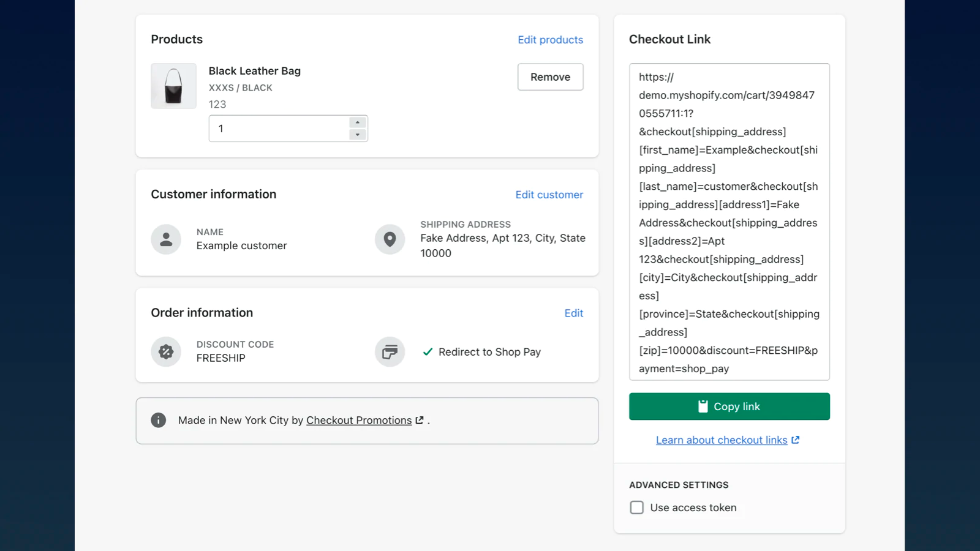Remove the Black Leather Bag product

click(550, 77)
